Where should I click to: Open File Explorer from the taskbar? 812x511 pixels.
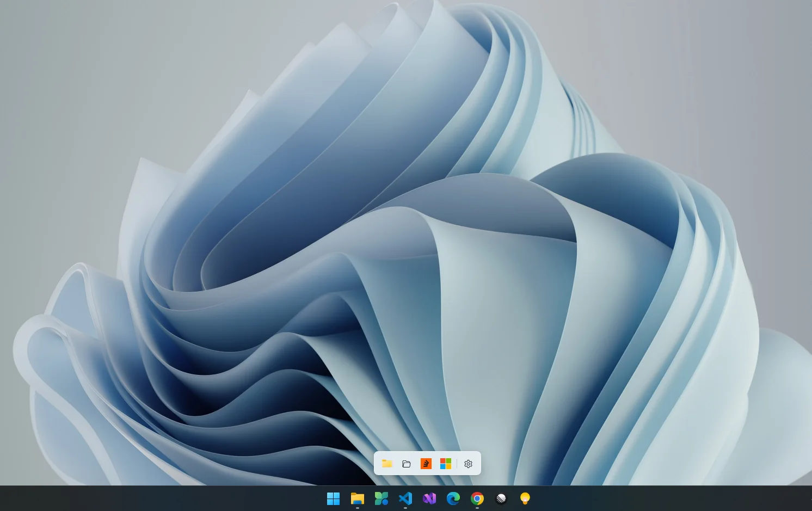click(358, 498)
